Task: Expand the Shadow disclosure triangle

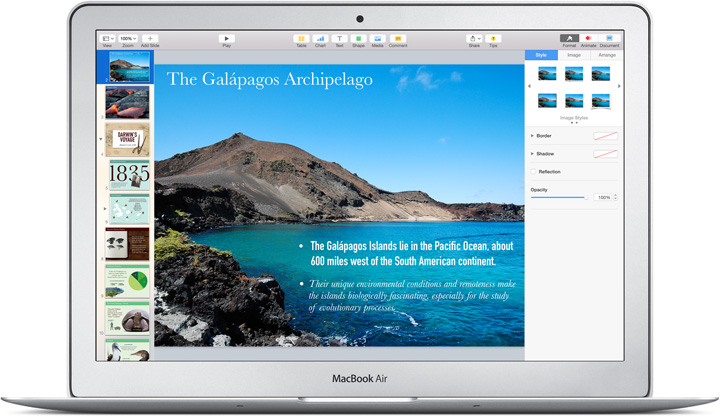Action: 532,154
